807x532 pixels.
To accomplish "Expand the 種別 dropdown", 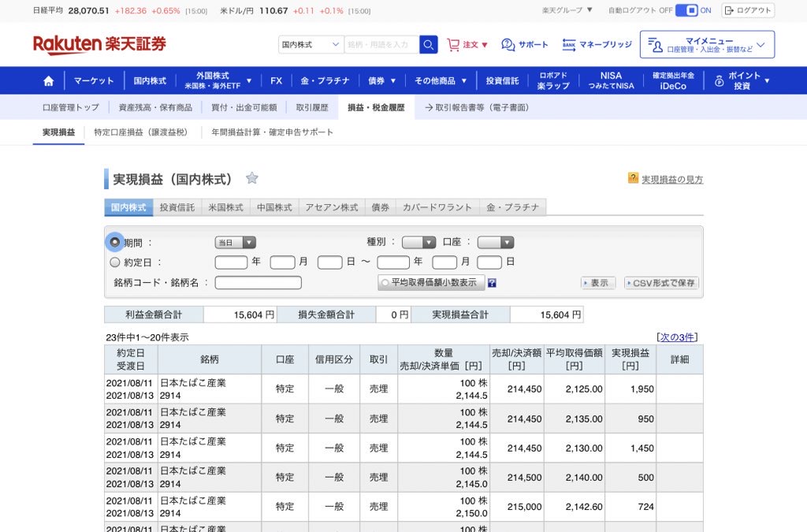I will [x=418, y=243].
